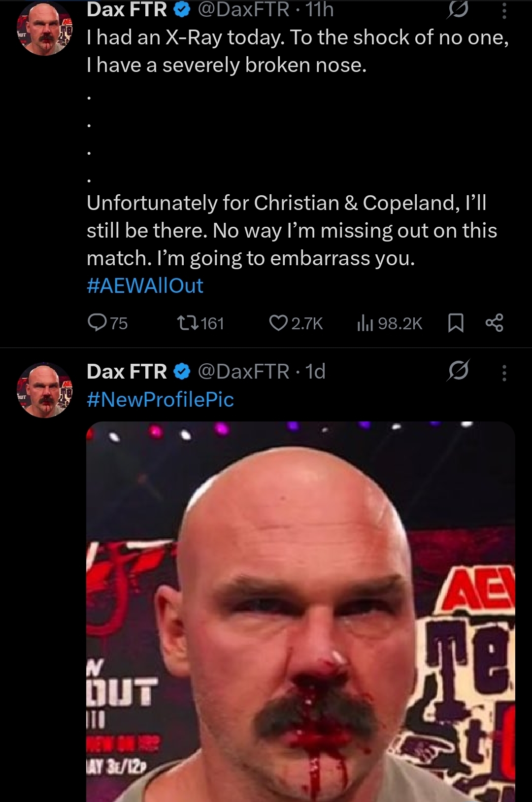This screenshot has height=802, width=532.
Task: Open Dax FTR avatar on top tweet
Action: tap(45, 29)
